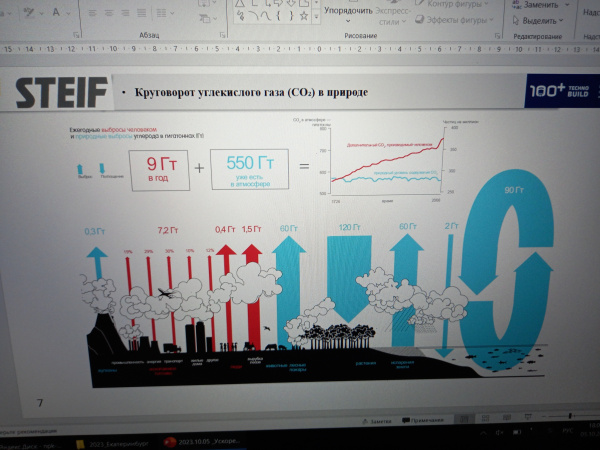This screenshot has width=600, height=450.
Task: Open the Абзац dialog launcher
Action: click(x=223, y=35)
